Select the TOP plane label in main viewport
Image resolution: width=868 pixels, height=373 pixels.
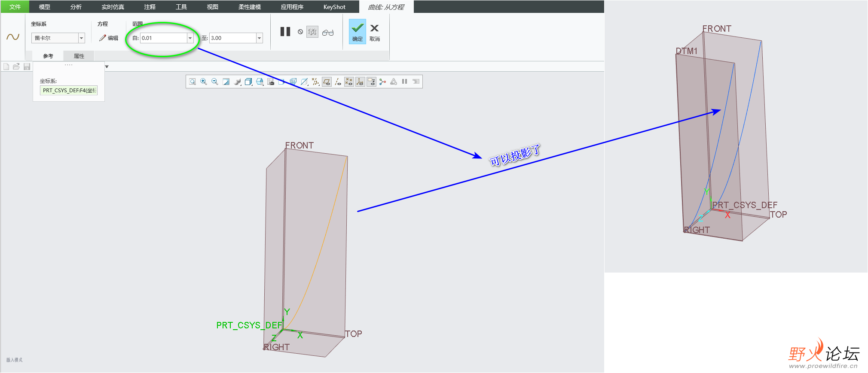click(x=353, y=334)
